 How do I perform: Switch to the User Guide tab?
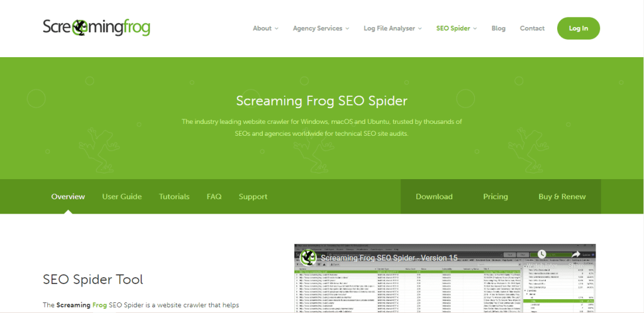pos(122,197)
